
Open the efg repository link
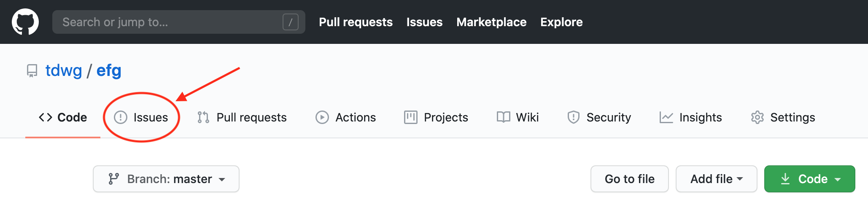tap(109, 70)
